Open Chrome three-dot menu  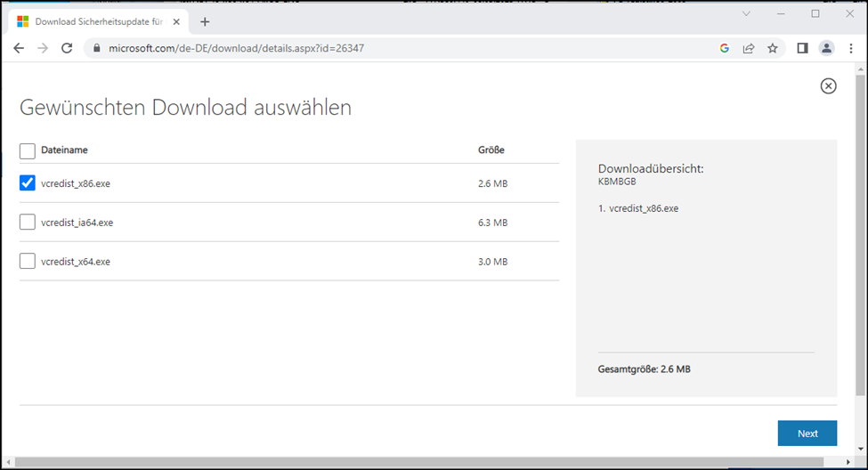(x=851, y=48)
